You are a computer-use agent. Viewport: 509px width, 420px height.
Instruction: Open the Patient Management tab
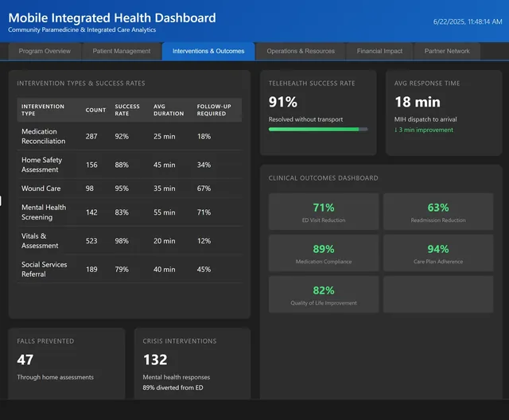click(122, 51)
